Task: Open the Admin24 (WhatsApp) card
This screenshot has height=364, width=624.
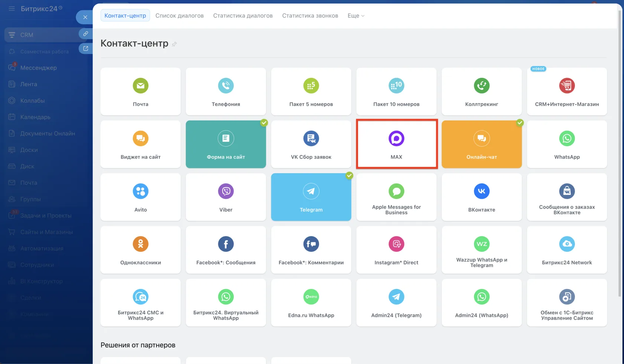Action: click(x=481, y=302)
